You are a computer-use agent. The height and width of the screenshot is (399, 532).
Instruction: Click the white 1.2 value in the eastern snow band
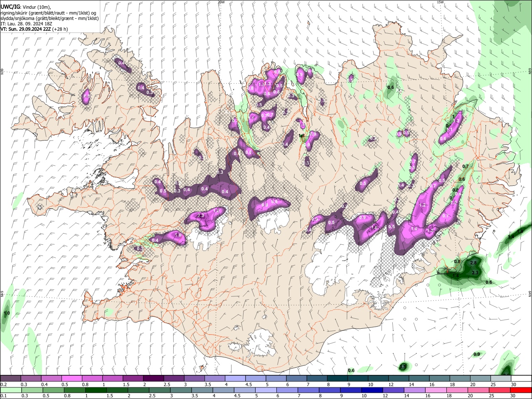coord(423,205)
